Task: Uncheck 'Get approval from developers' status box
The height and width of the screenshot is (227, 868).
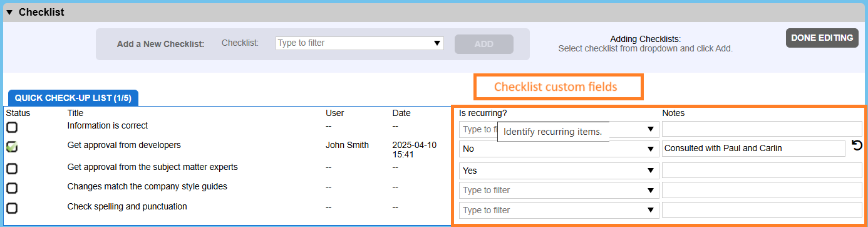Action: (12, 147)
